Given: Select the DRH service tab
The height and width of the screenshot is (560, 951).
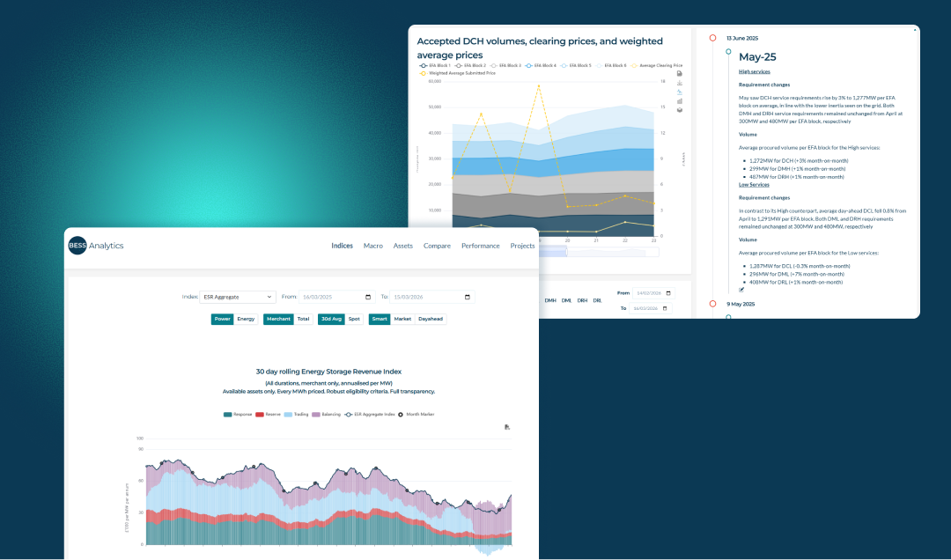Looking at the screenshot, I should coord(582,300).
